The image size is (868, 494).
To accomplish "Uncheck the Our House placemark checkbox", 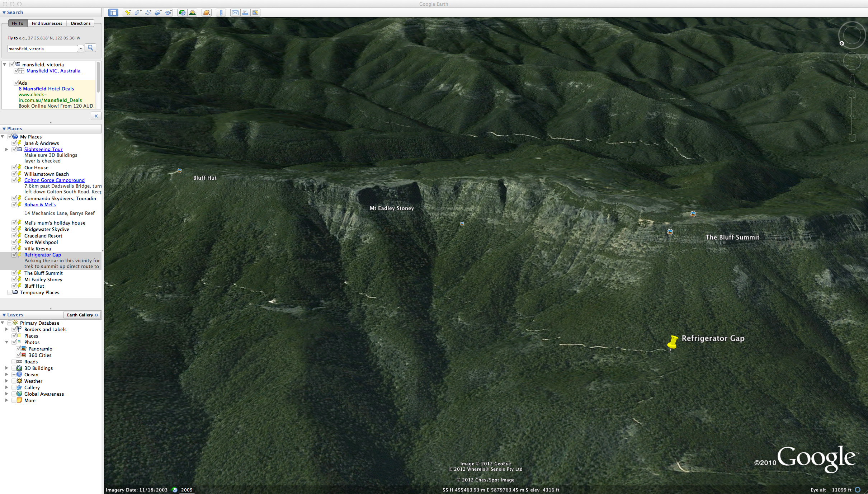I will point(14,167).
